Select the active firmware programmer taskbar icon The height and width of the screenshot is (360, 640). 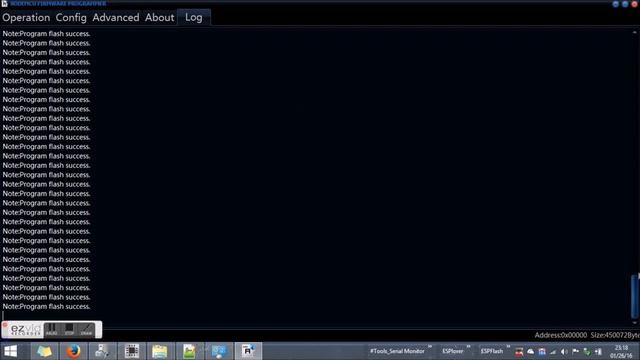(248, 351)
